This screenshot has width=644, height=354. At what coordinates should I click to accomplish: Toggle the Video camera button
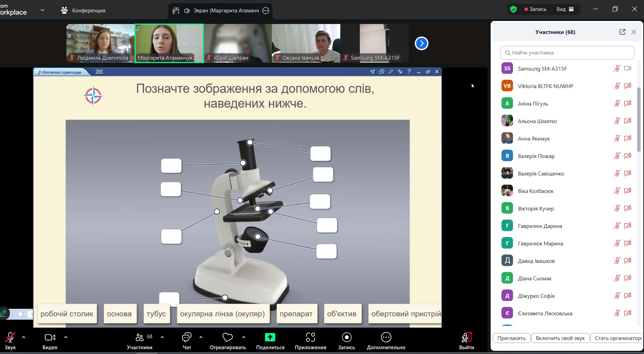pos(50,338)
